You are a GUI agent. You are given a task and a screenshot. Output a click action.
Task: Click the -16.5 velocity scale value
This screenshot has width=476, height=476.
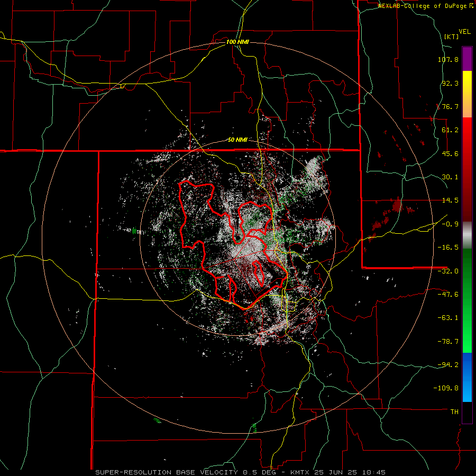(x=448, y=248)
